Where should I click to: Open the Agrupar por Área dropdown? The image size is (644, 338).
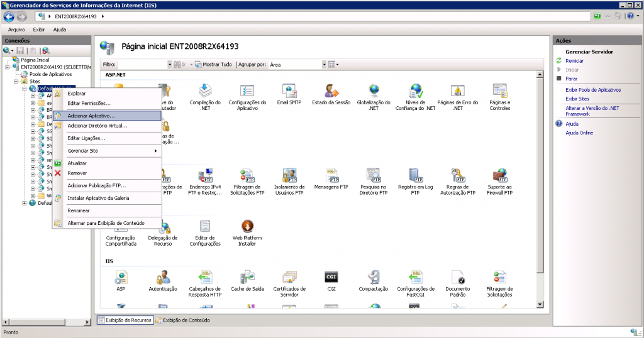[324, 65]
